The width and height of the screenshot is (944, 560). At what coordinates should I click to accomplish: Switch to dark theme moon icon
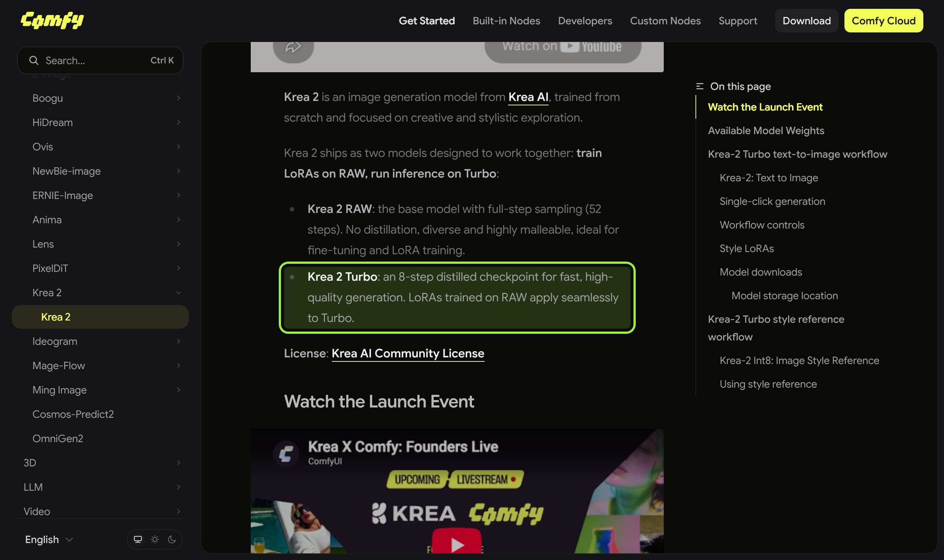tap(172, 539)
